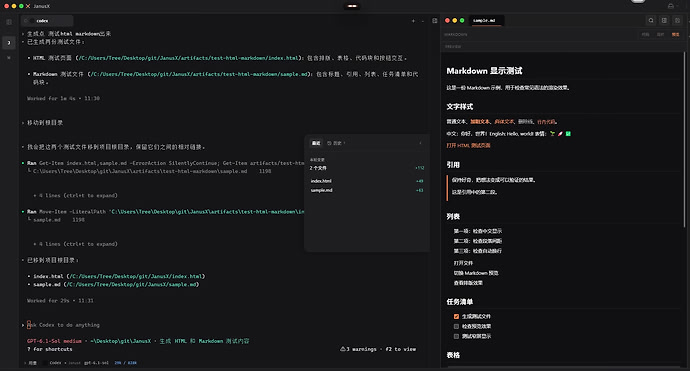Click the fullscreen icon in the sample.md window toolbar
Screen dimensions: 690x371
click(678, 20)
